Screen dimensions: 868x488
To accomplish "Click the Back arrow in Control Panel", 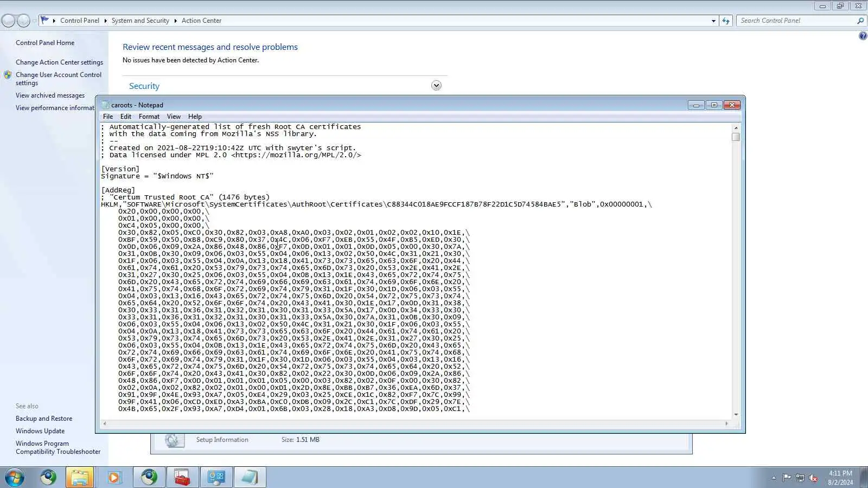I will 9,21.
